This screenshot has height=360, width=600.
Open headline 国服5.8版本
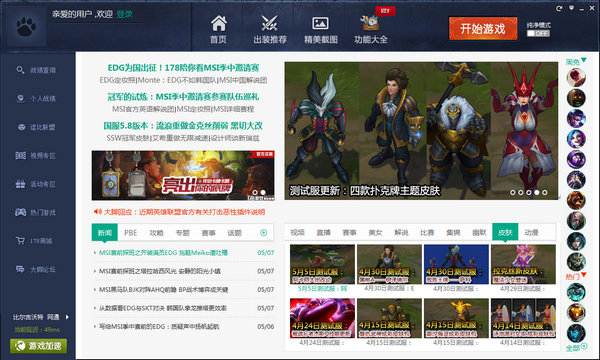(183, 125)
